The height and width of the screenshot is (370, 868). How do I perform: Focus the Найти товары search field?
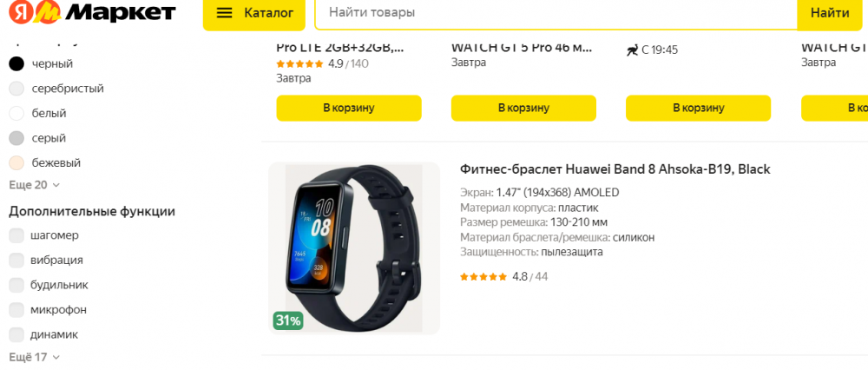556,13
